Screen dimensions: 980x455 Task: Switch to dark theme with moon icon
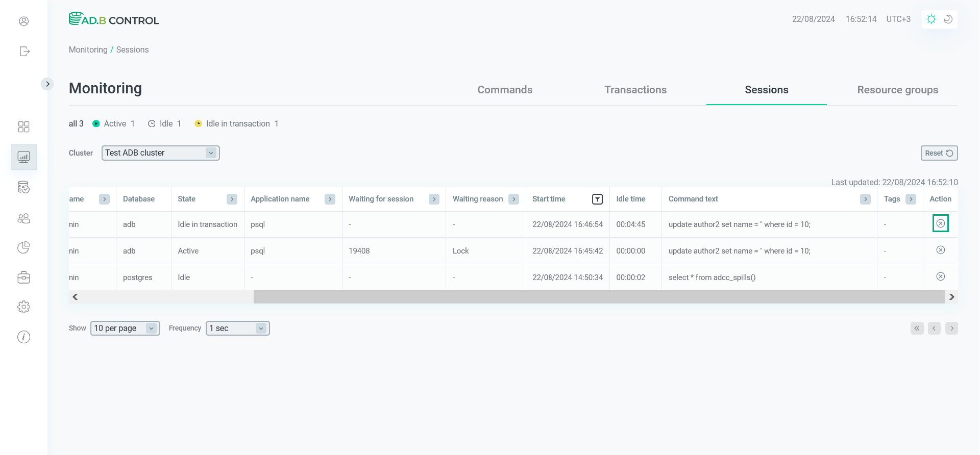point(948,19)
